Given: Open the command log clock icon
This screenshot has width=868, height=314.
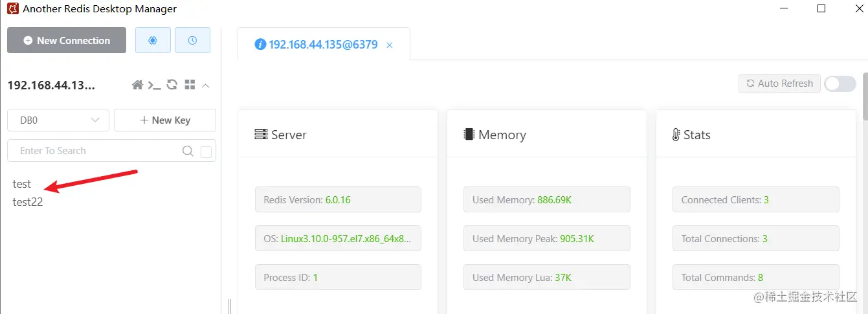Looking at the screenshot, I should coord(192,40).
